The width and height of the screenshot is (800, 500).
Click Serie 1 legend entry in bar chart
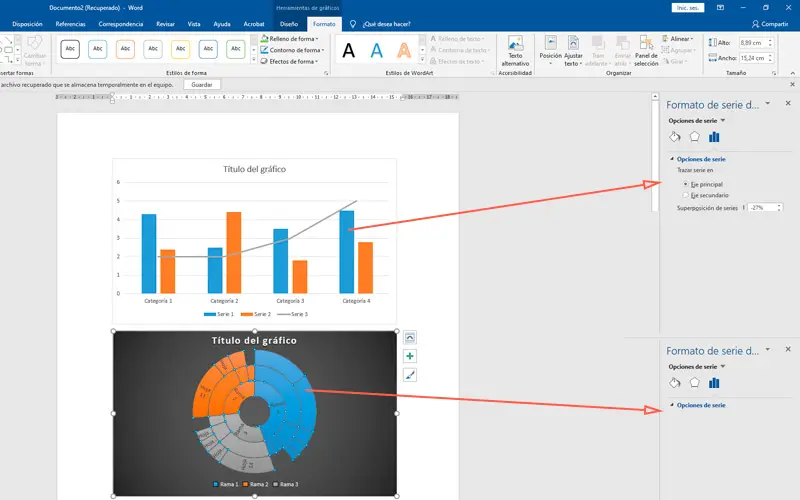tap(219, 314)
